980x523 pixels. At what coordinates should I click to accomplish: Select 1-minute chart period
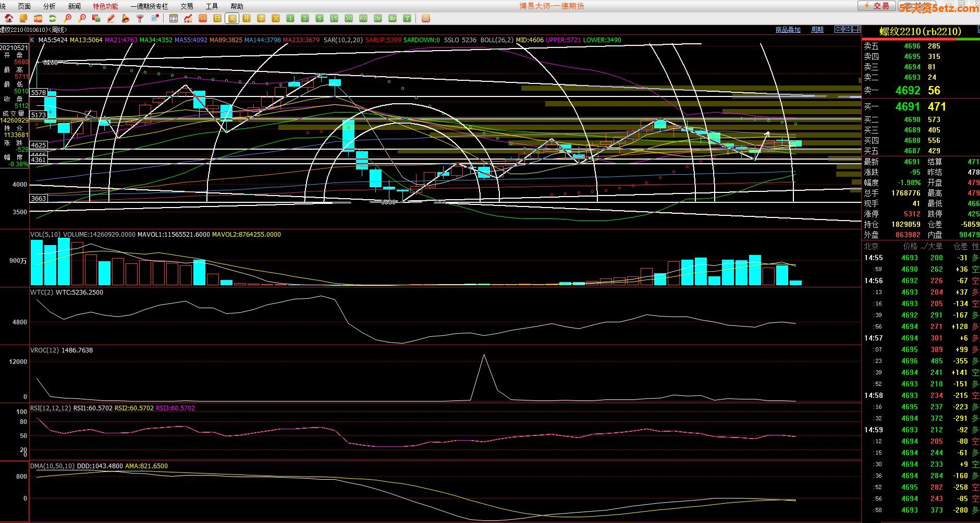tap(290, 18)
